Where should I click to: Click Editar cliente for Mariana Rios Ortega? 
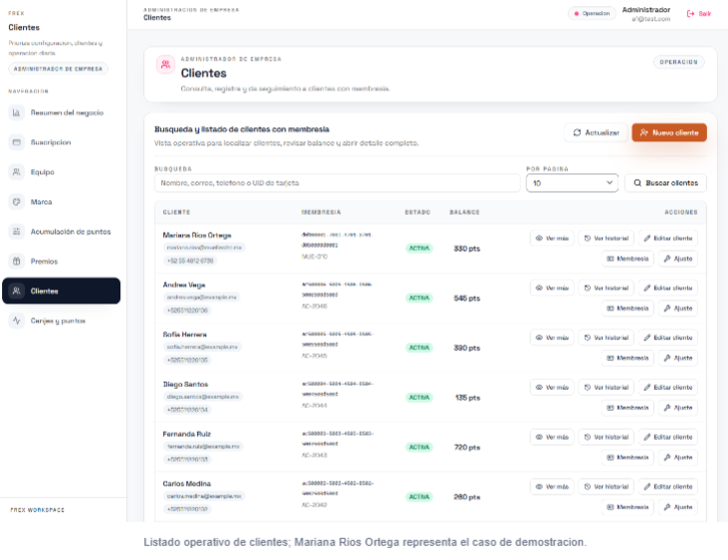click(667, 238)
